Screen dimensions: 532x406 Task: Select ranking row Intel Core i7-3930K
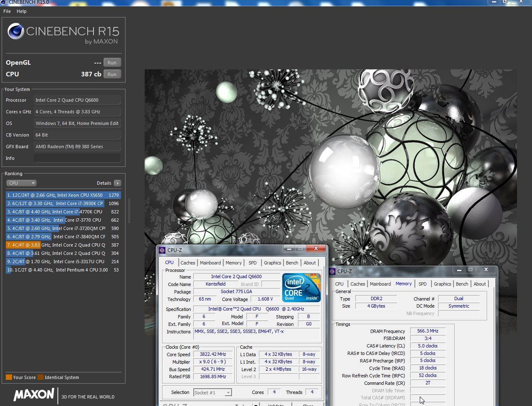[63, 203]
